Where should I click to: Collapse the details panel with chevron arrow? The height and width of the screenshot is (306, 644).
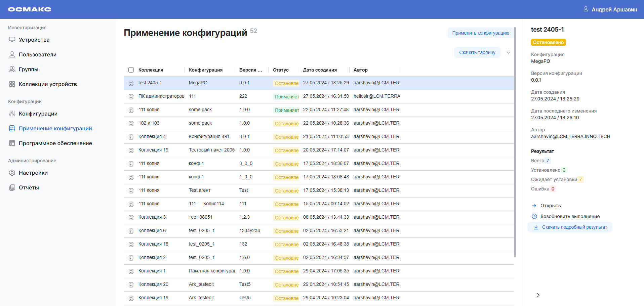(538, 295)
